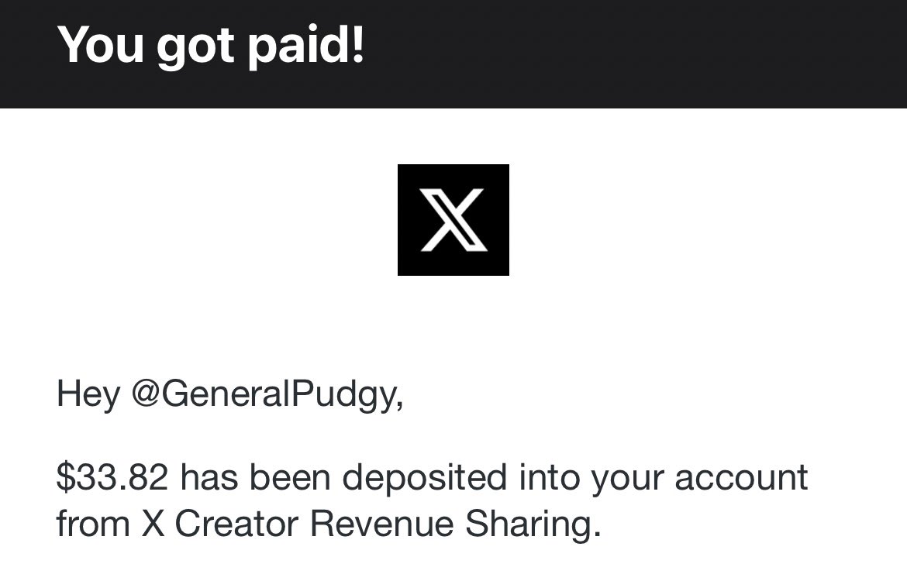Click the word 'You' in the header
Image resolution: width=907 pixels, height=588 pixels.
101,45
